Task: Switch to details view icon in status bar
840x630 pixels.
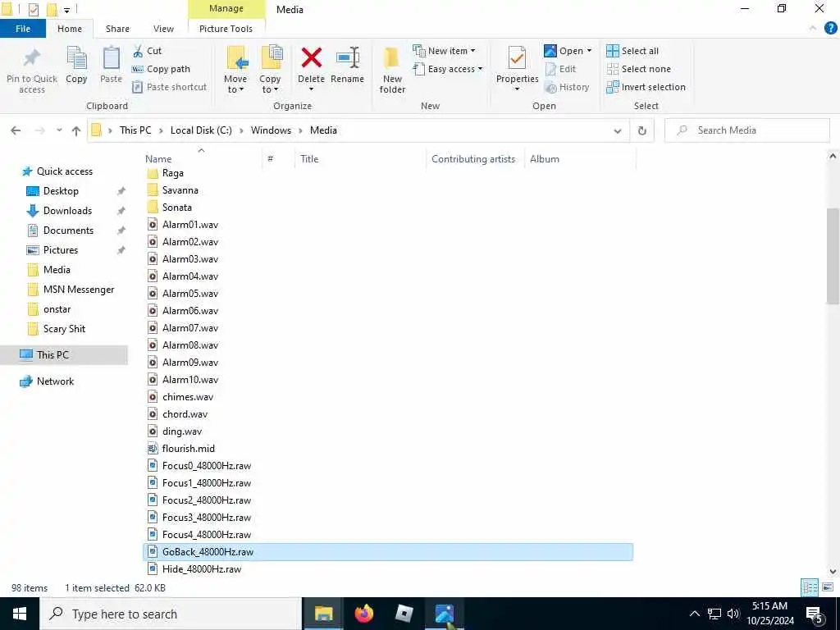Action: [x=810, y=587]
